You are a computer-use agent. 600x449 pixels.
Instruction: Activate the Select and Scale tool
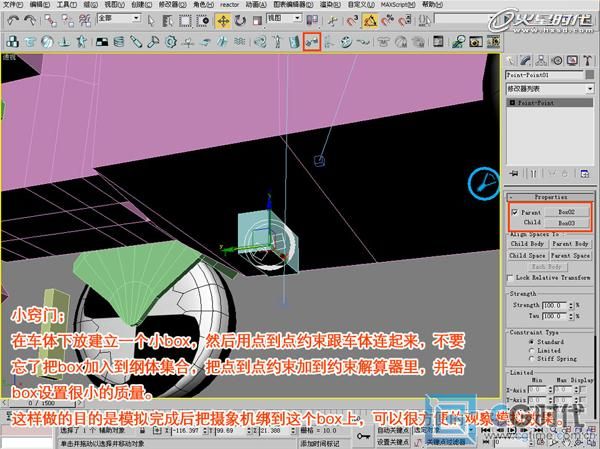[257, 21]
